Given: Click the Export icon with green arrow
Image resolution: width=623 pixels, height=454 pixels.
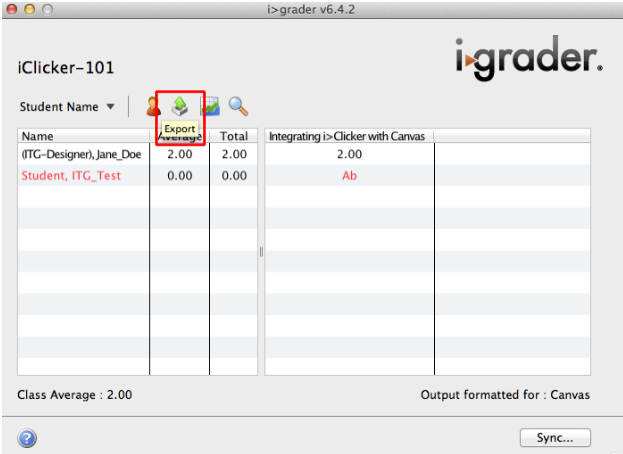Looking at the screenshot, I should point(180,106).
